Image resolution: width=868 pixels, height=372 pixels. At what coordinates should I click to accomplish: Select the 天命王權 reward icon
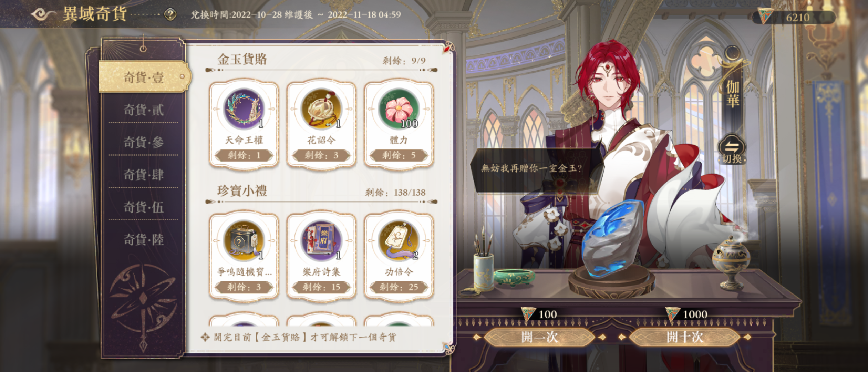[244, 108]
